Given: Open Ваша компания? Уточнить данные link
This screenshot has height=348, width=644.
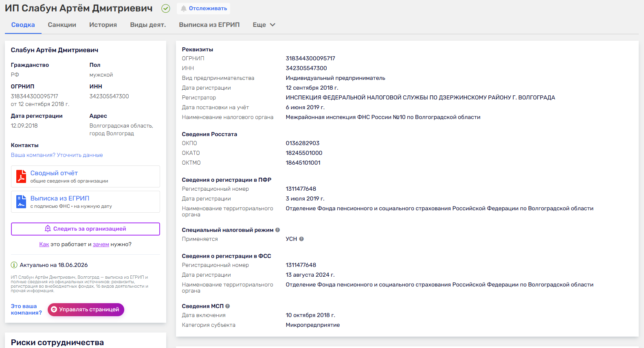Looking at the screenshot, I should 57,155.
